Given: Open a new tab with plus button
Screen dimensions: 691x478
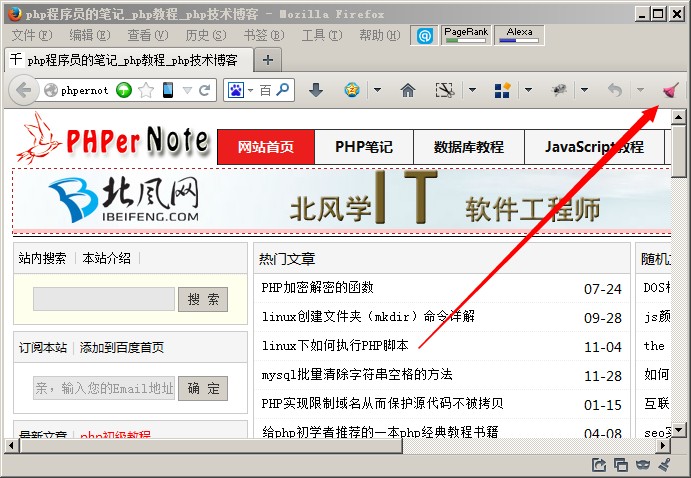Looking at the screenshot, I should click(x=267, y=60).
